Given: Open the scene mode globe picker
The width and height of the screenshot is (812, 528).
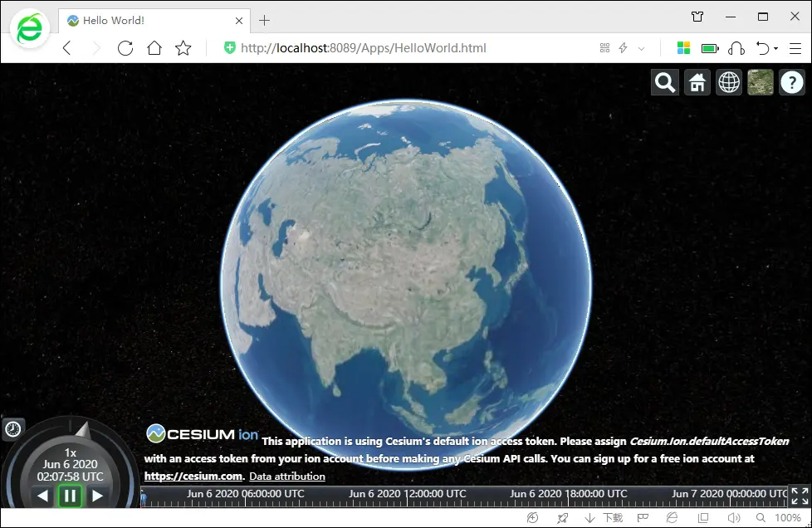Looking at the screenshot, I should pos(729,82).
